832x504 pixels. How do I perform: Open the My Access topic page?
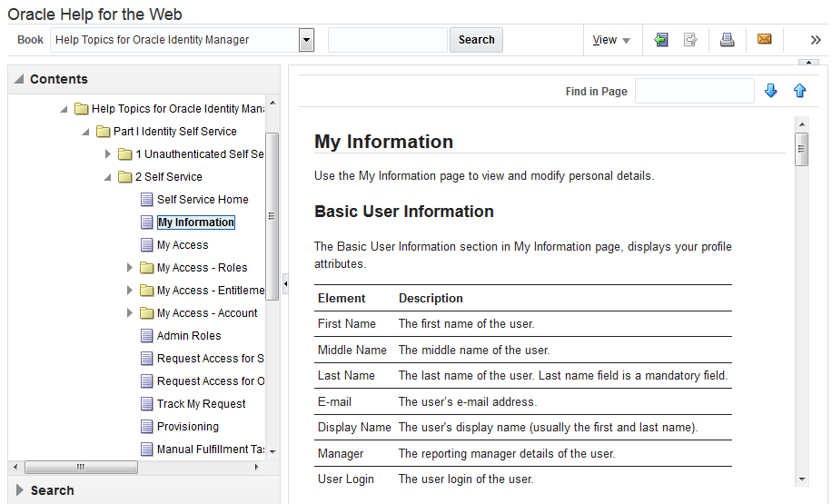(x=182, y=245)
